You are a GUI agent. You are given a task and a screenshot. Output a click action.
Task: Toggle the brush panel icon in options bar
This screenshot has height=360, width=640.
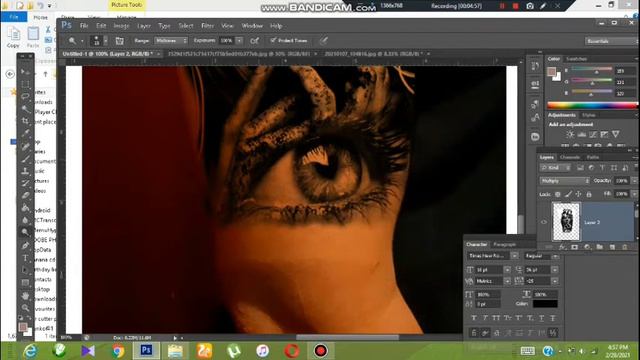click(119, 40)
